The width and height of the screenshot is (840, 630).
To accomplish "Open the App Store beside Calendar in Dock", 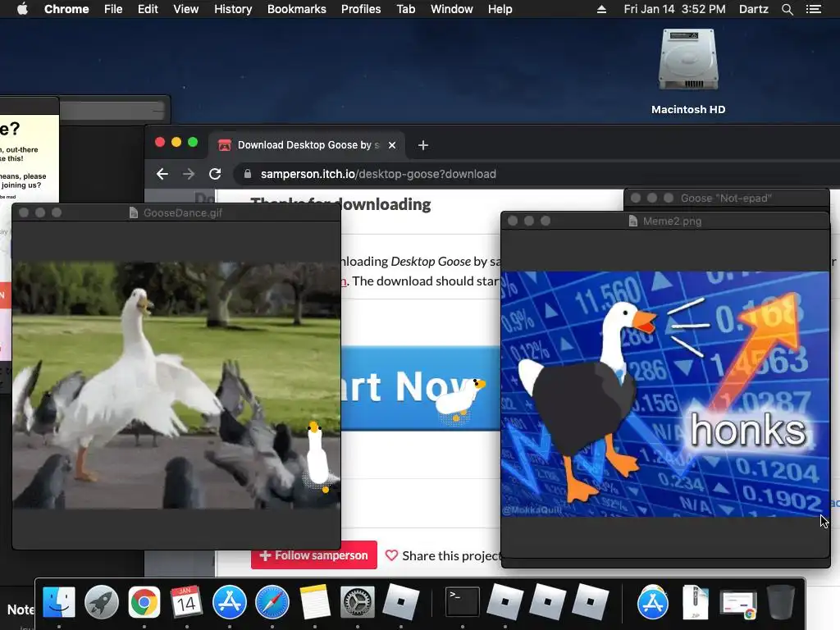I will [x=230, y=602].
